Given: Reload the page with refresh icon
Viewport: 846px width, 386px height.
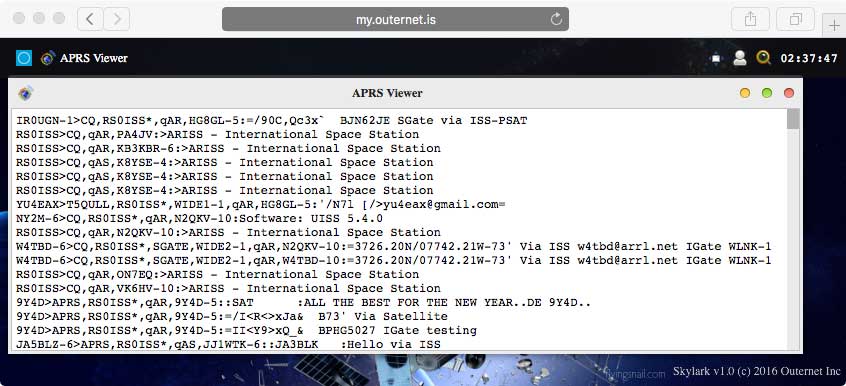Looking at the screenshot, I should [x=556, y=19].
